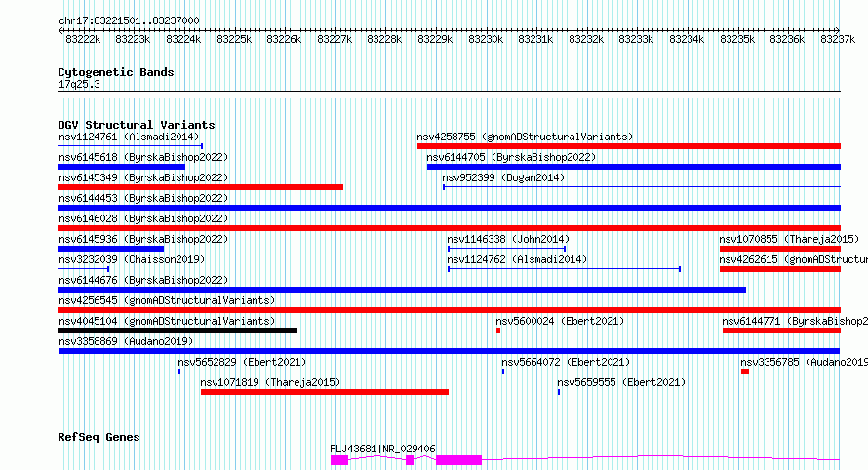
Task: Select the nsv1124762 (Alsmadi2014) label
Action: [517, 259]
